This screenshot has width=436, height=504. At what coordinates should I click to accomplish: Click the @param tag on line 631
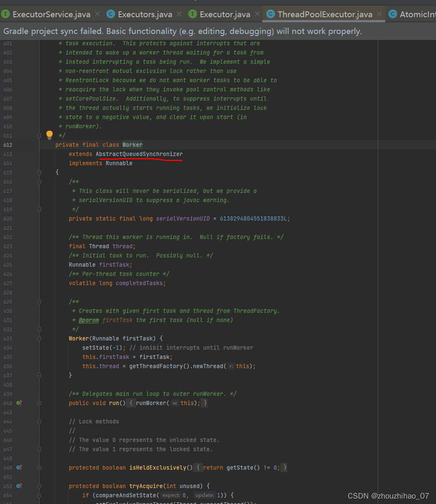[x=89, y=320]
